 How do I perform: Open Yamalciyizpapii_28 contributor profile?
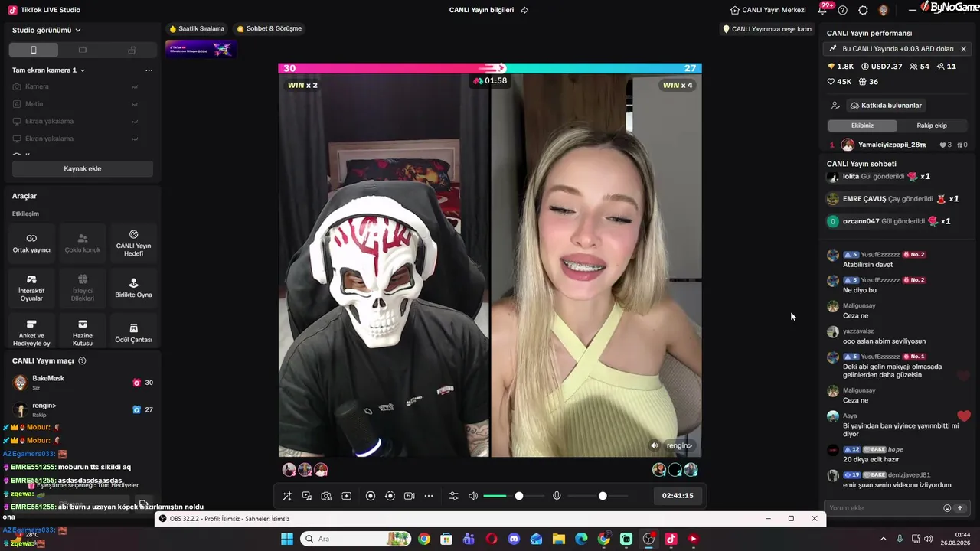[892, 145]
